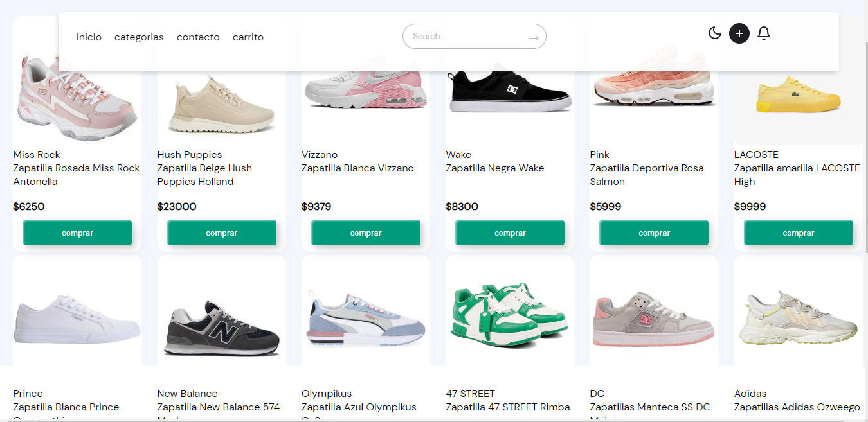Open notifications with the bell icon
The height and width of the screenshot is (422, 868).
point(764,33)
